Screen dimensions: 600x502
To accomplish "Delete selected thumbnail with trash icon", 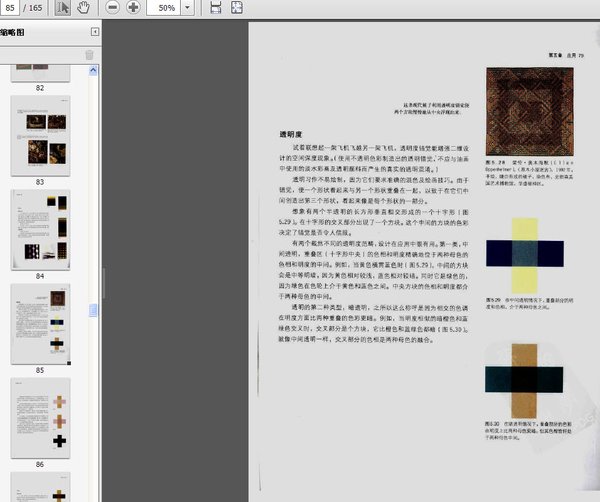I will [89, 54].
